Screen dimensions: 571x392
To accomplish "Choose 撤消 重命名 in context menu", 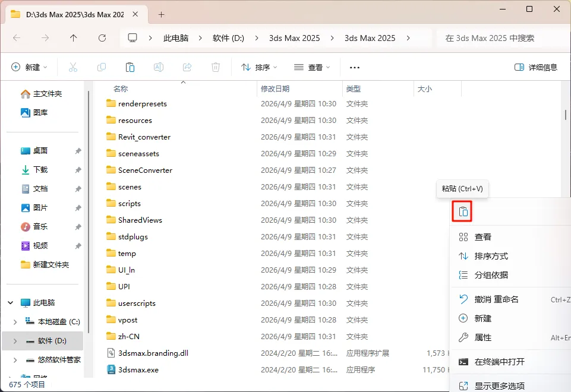I will (510, 299).
